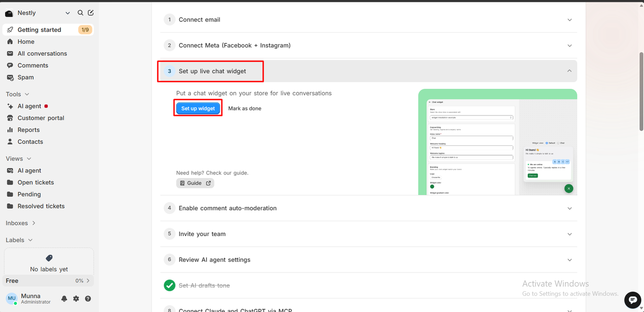This screenshot has height=312, width=644.
Task: Go to Home in the sidebar
Action: pos(48,41)
